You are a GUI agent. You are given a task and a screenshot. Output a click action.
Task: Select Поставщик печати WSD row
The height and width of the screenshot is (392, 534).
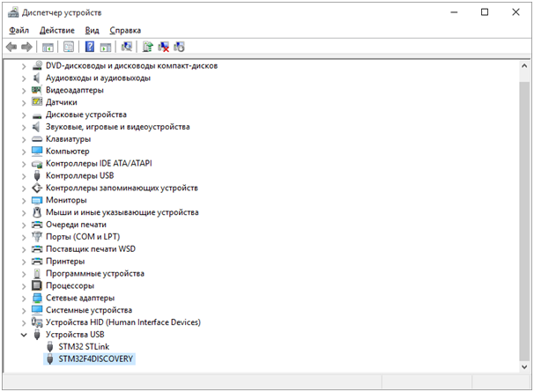pos(91,249)
